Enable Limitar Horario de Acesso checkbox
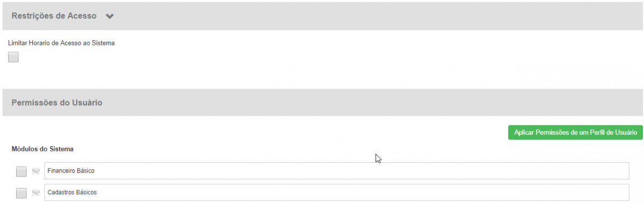The image size is (644, 204). pos(13,57)
